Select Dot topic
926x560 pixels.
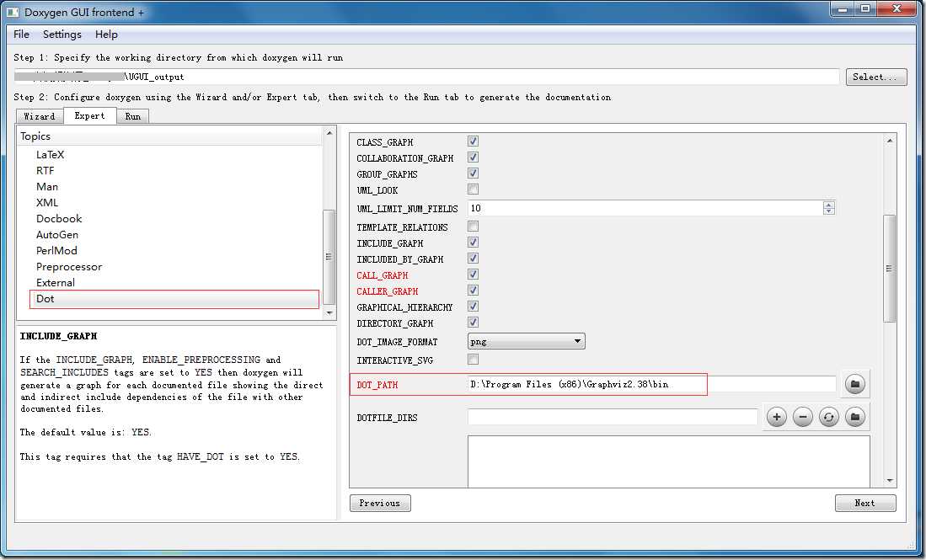pyautogui.click(x=174, y=299)
